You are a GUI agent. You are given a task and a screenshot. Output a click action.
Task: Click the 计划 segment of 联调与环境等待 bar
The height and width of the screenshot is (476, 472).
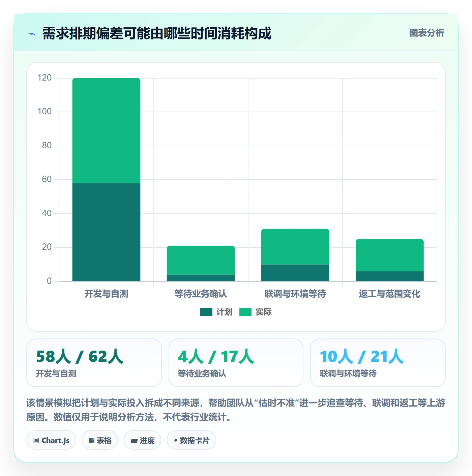tap(295, 273)
